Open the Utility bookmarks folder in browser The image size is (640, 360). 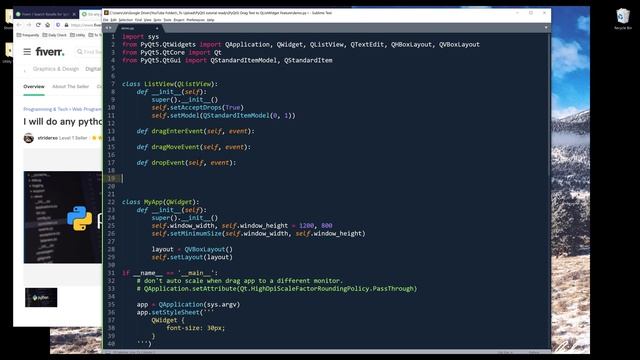[x=78, y=35]
